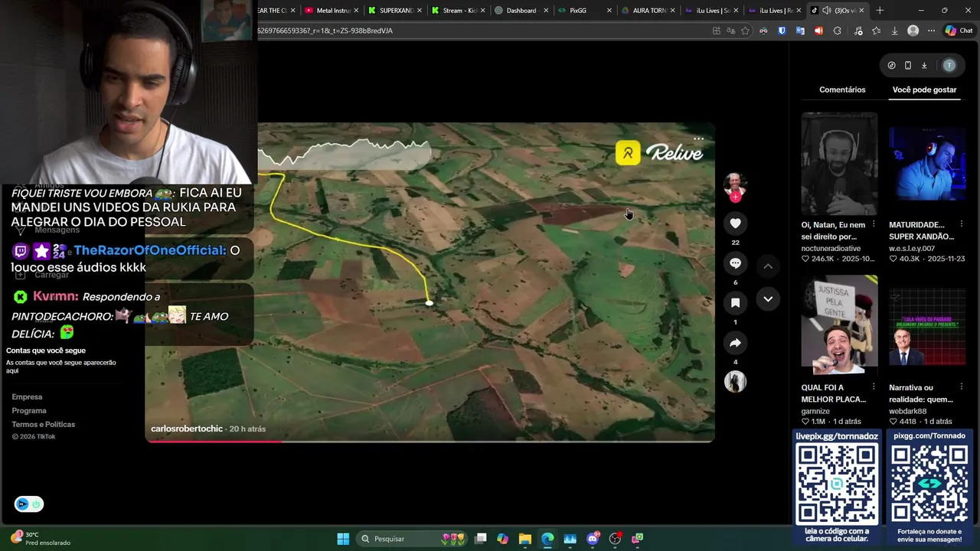Open Edge browser profile icon
Image resolution: width=980 pixels, height=551 pixels.
(x=913, y=31)
